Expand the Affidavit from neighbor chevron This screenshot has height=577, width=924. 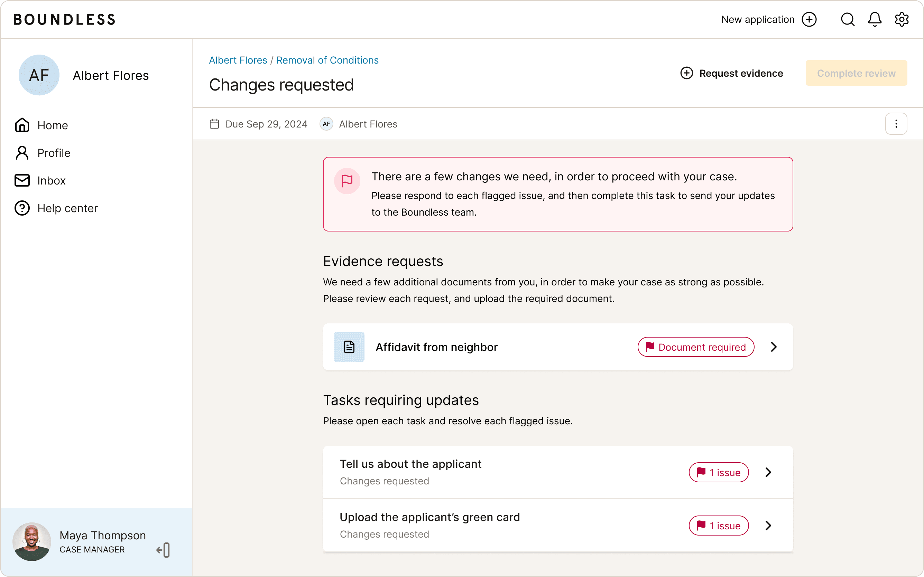click(x=774, y=347)
